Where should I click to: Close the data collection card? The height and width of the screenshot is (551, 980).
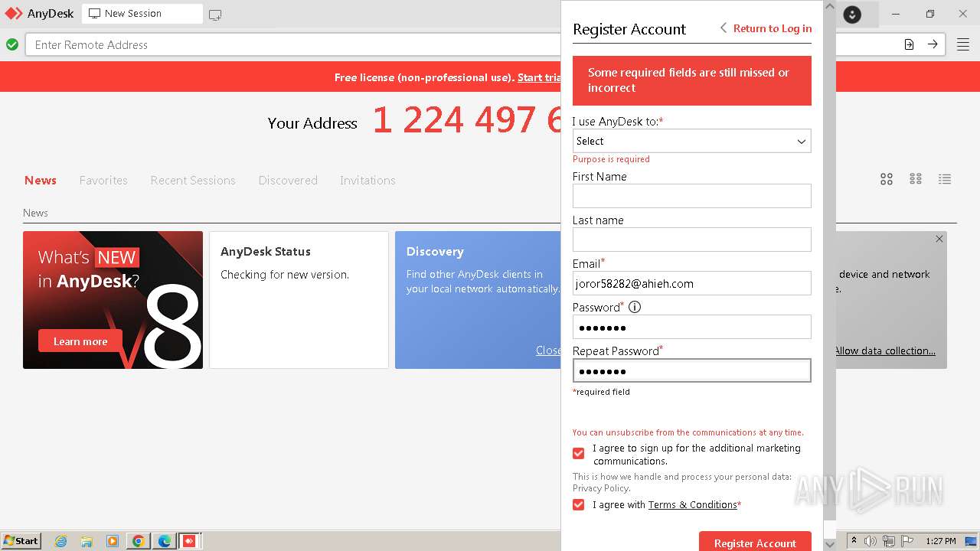pyautogui.click(x=939, y=239)
